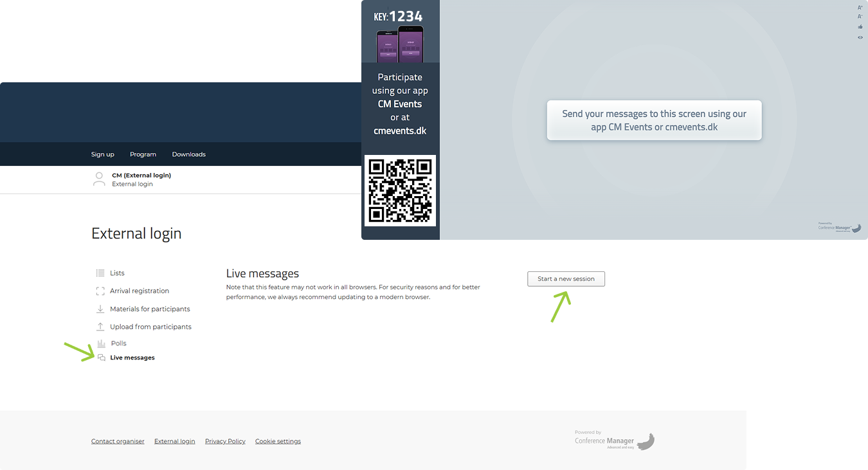
Task: Click the Conference Manager logo on the message screen
Action: pyautogui.click(x=840, y=227)
